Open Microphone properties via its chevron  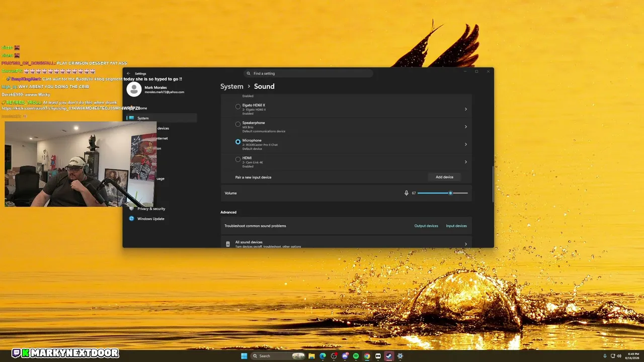click(x=465, y=144)
